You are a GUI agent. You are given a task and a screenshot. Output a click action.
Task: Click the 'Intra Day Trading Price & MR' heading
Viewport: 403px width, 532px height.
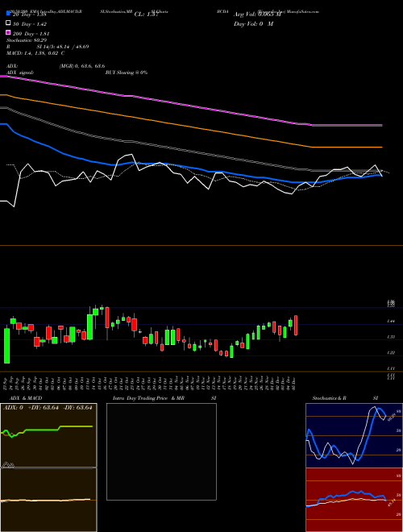(148, 398)
